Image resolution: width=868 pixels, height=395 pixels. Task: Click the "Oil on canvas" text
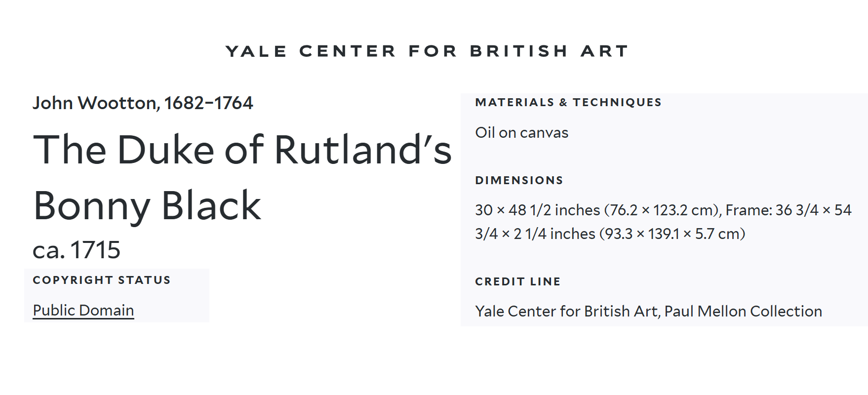pyautogui.click(x=522, y=133)
